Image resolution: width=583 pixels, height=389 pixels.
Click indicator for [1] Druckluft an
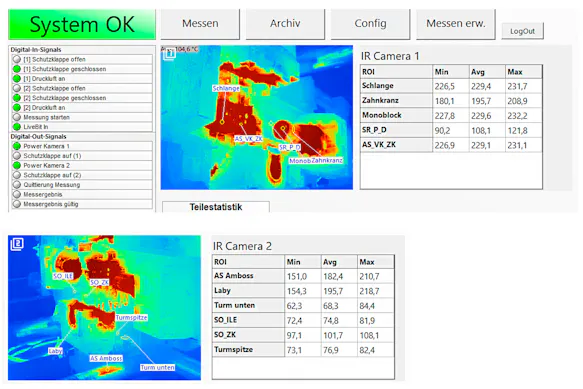click(x=17, y=78)
